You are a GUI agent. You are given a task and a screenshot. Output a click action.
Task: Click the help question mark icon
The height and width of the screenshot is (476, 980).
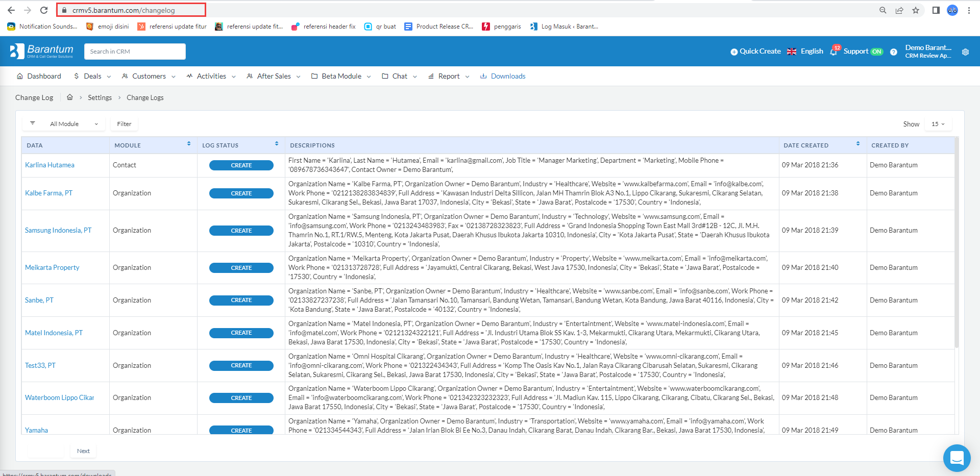pyautogui.click(x=894, y=52)
